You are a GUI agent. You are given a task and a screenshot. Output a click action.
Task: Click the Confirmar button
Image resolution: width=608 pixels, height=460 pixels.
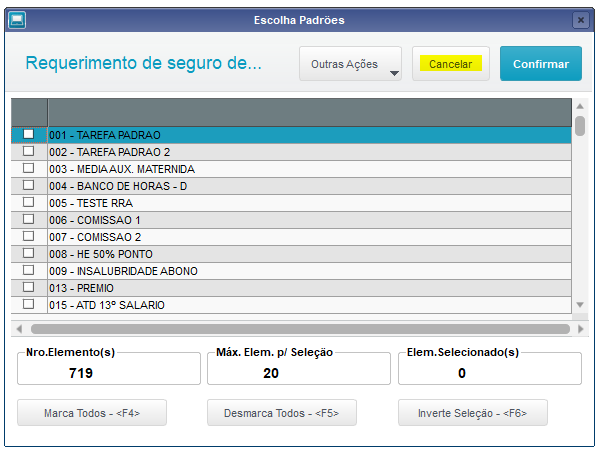[x=541, y=64]
